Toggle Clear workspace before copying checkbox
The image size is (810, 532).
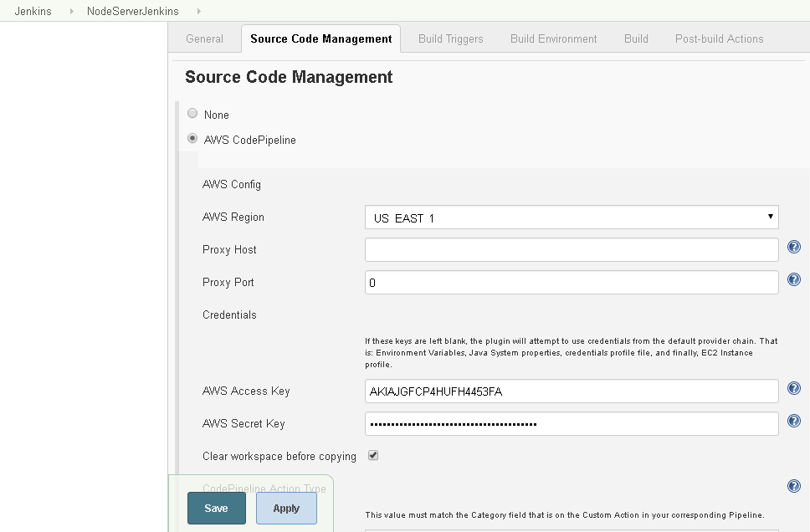pyautogui.click(x=373, y=456)
